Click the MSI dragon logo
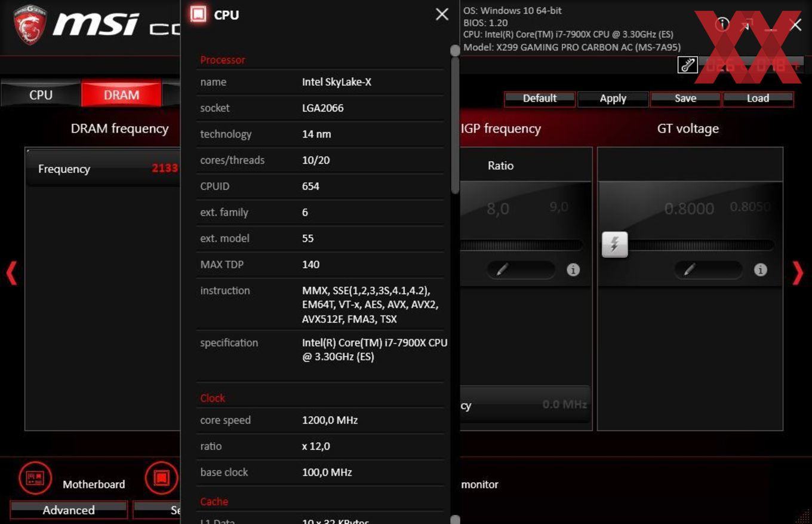This screenshot has height=524, width=812. point(30,24)
